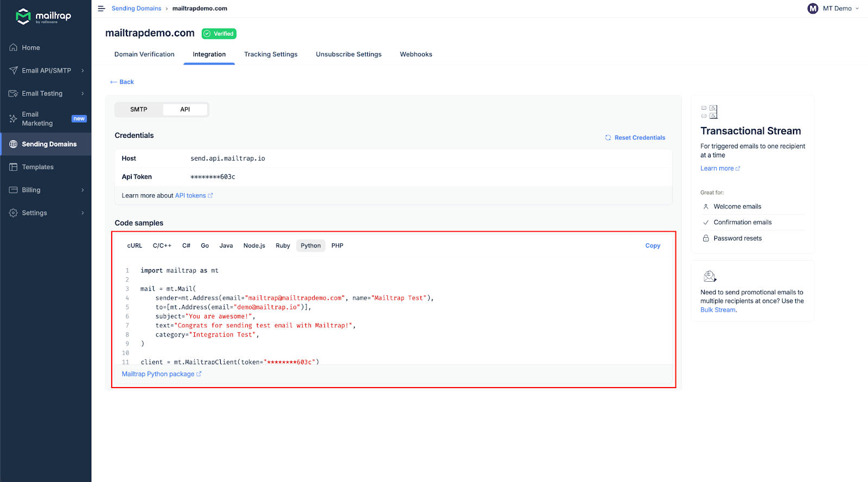
Task: Expand the Billing menu chevron
Action: click(x=82, y=190)
